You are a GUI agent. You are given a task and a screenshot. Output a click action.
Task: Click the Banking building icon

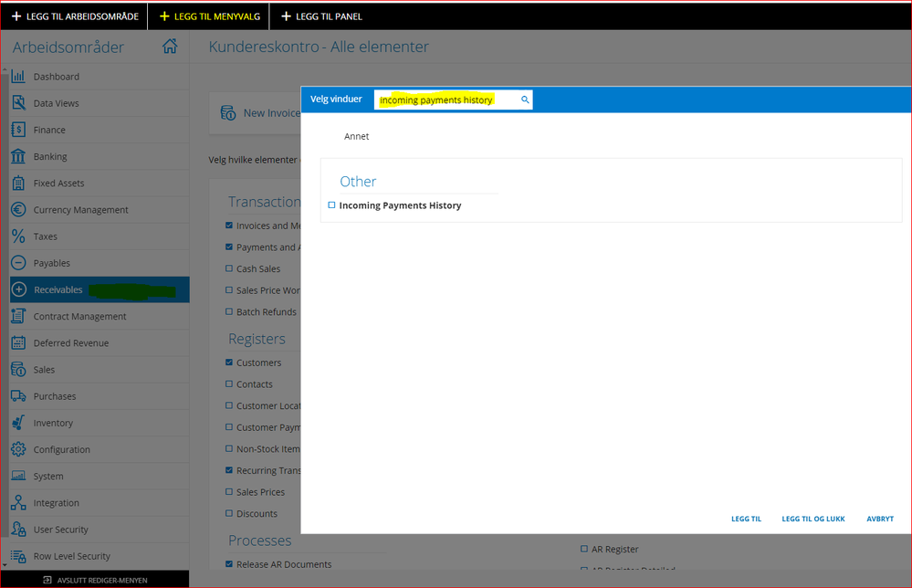tap(18, 156)
